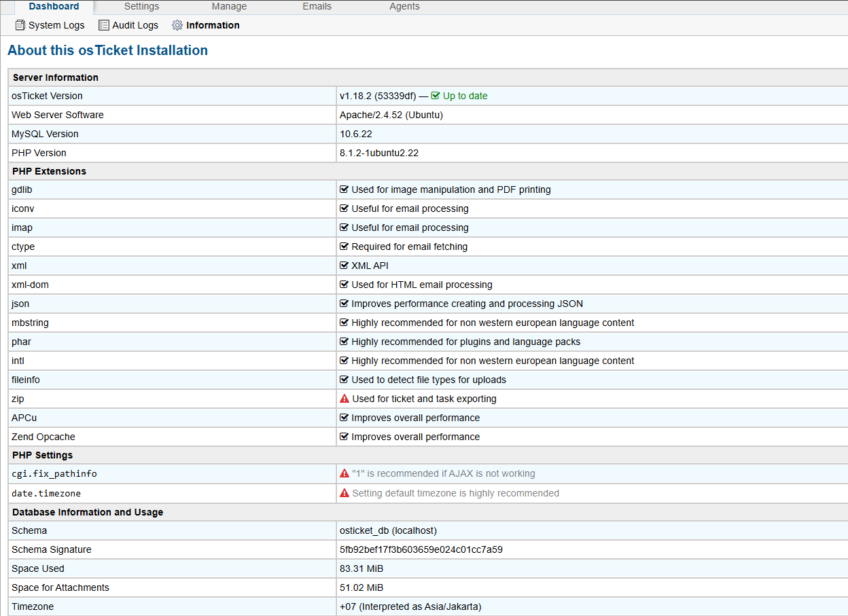Click the check icon in the gdlib row
The height and width of the screenshot is (616, 848).
click(x=344, y=189)
